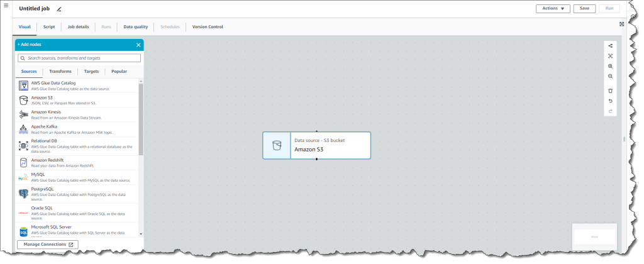Click the PostgreSQL elephant icon
644x264 pixels.
[24, 194]
